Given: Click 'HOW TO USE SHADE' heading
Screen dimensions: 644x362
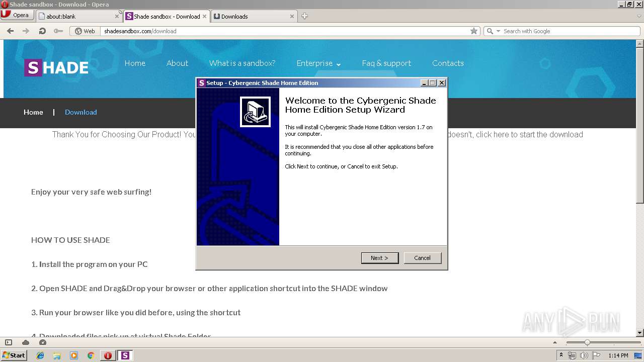Looking at the screenshot, I should tap(70, 240).
